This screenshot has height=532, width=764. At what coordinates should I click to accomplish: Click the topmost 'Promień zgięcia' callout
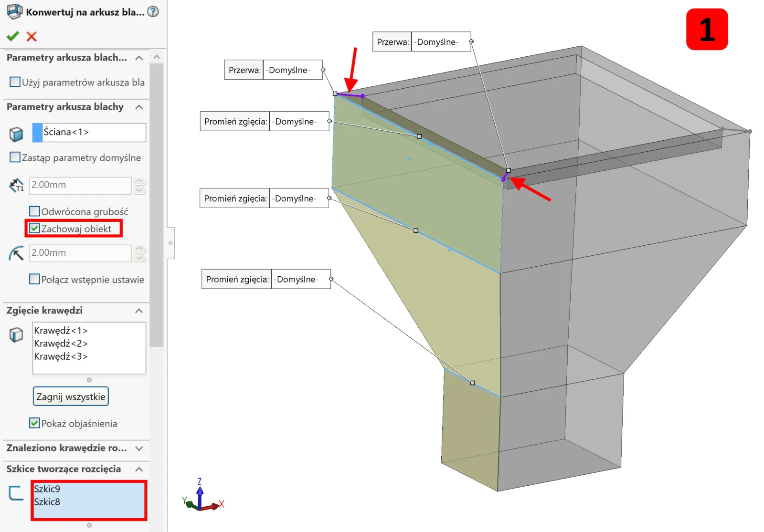pos(265,121)
